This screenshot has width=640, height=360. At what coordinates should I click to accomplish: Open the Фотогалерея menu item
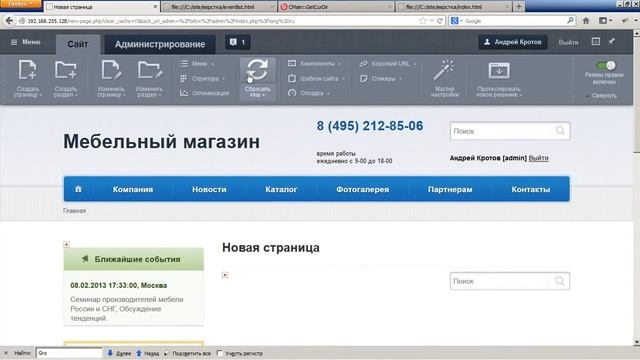pos(362,189)
